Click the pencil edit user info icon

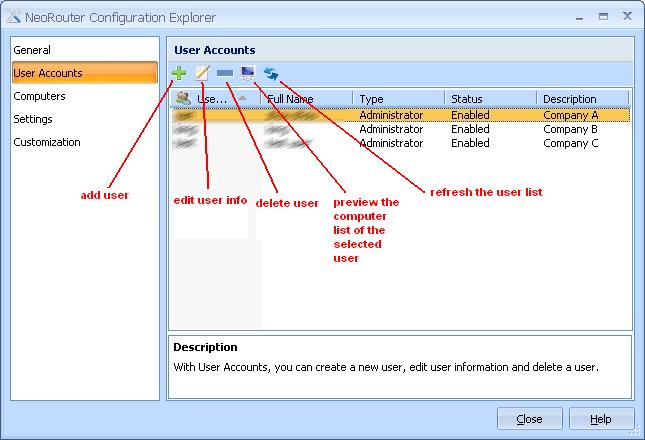click(202, 73)
